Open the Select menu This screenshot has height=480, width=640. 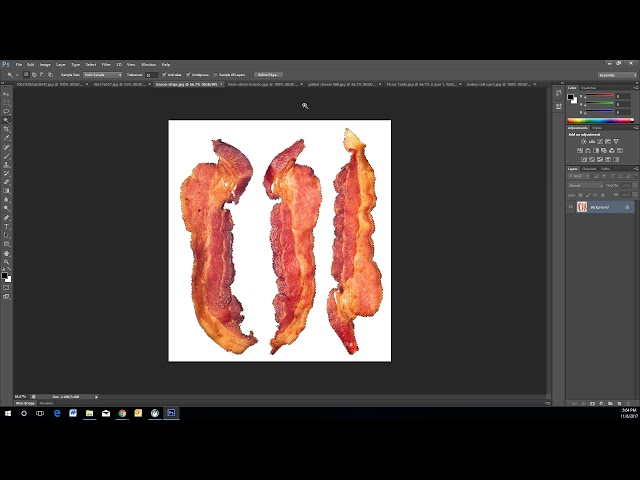(91, 64)
